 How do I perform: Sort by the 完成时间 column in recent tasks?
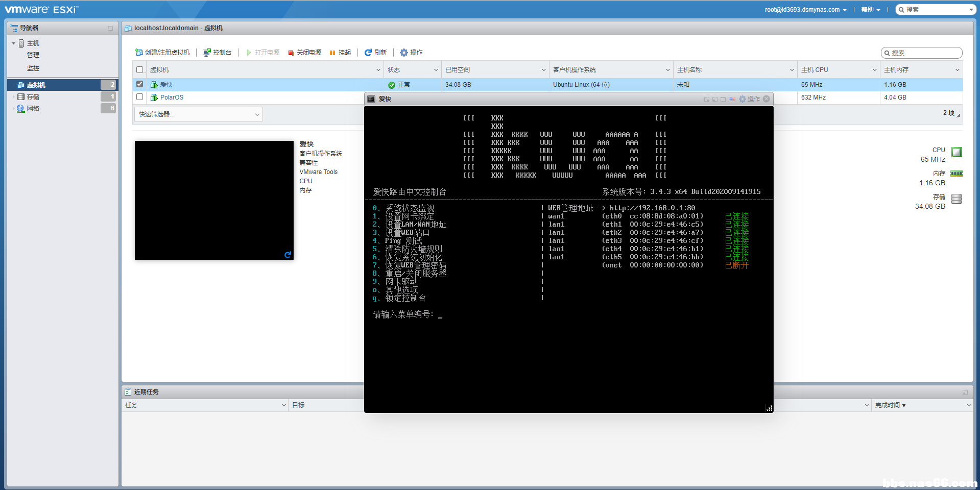click(x=922, y=405)
